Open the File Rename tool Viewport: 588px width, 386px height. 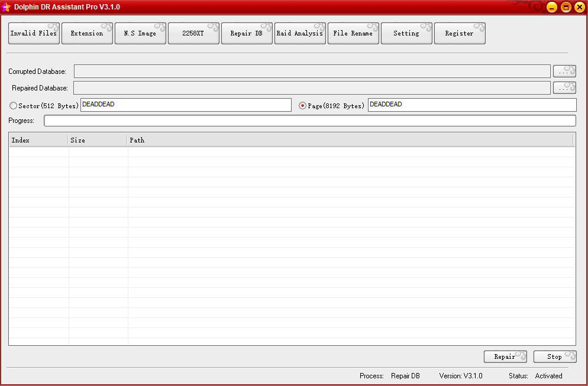click(353, 33)
